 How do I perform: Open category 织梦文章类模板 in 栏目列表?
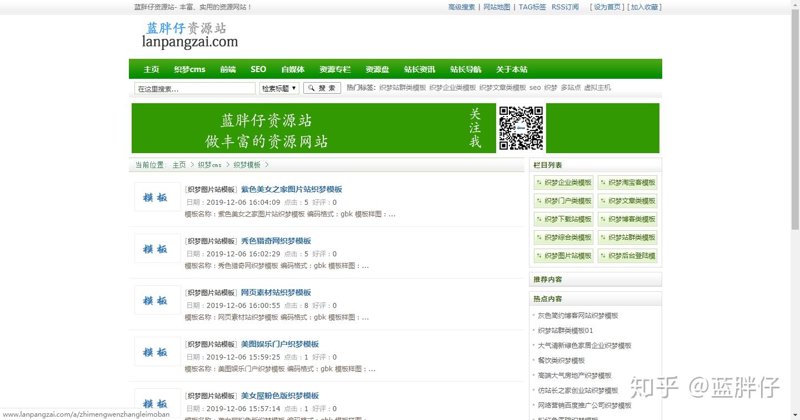pyautogui.click(x=628, y=201)
